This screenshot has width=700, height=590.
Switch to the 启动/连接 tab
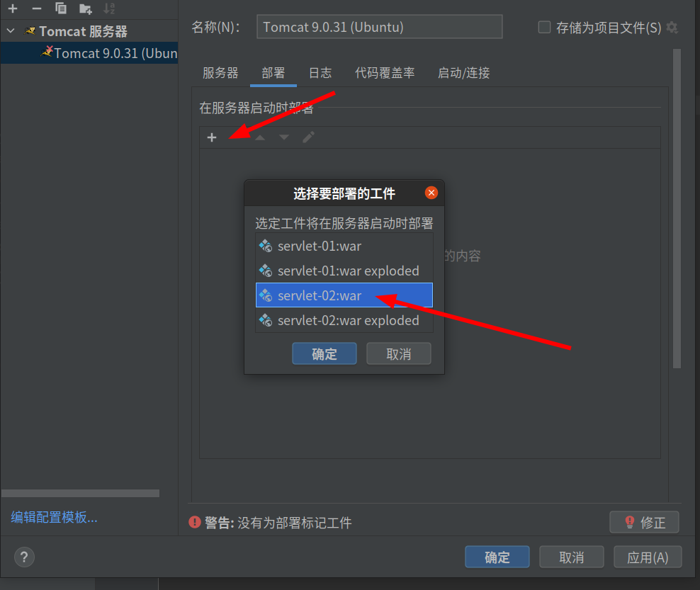464,73
